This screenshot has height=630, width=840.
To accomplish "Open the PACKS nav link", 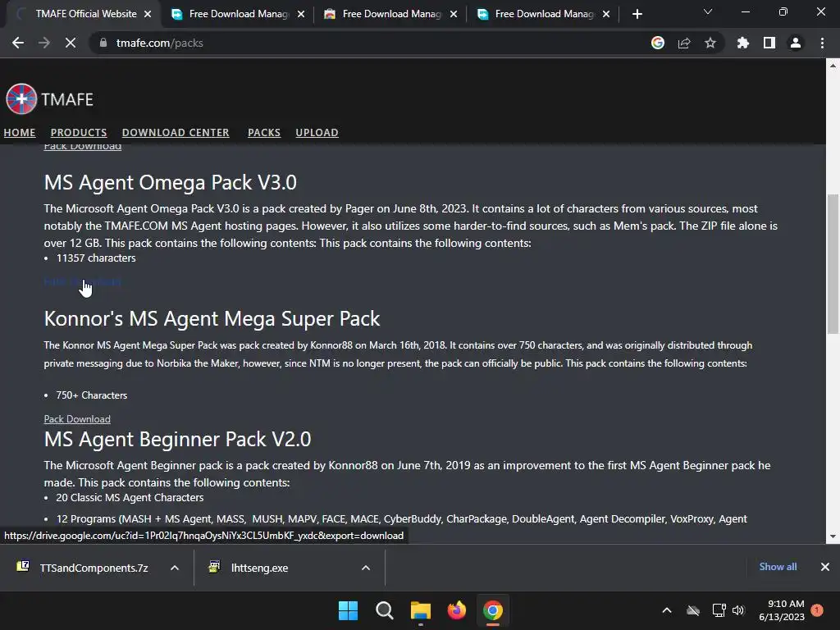I will pyautogui.click(x=264, y=132).
